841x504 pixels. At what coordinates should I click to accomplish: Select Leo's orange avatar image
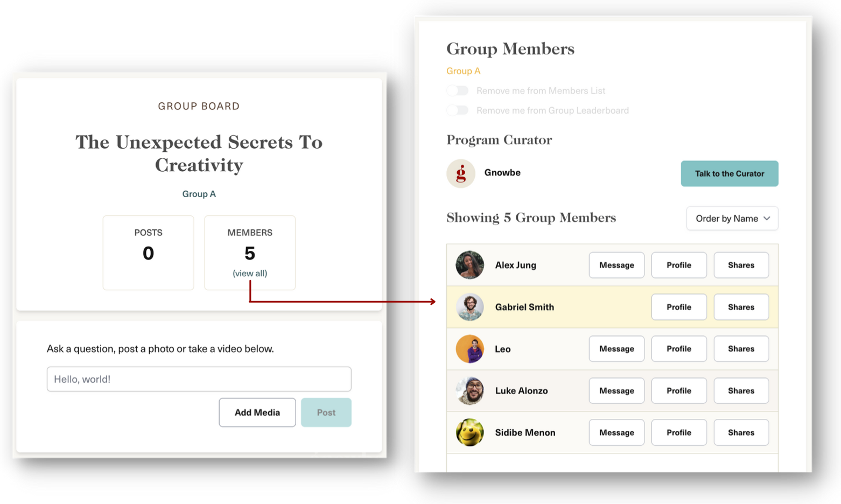click(469, 349)
